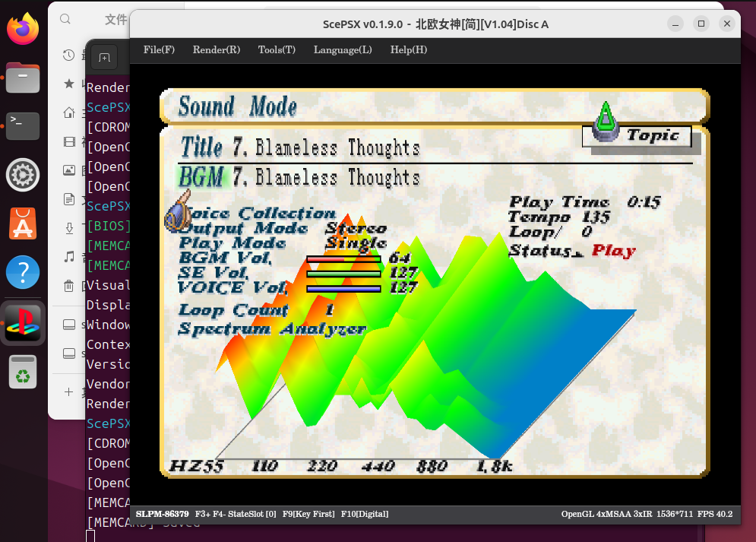Click F9[Key First] in status bar
The image size is (756, 542).
pos(308,514)
